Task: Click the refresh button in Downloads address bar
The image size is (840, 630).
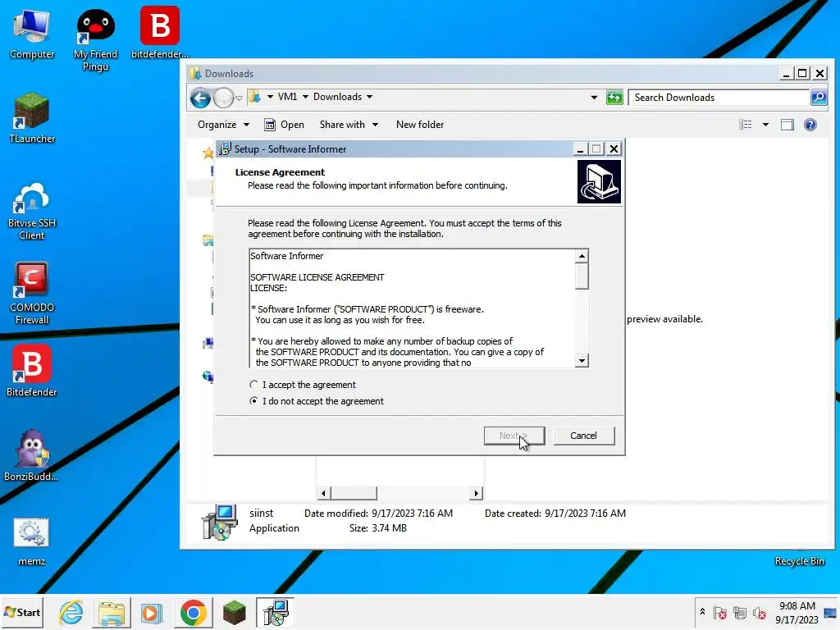Action: 614,98
